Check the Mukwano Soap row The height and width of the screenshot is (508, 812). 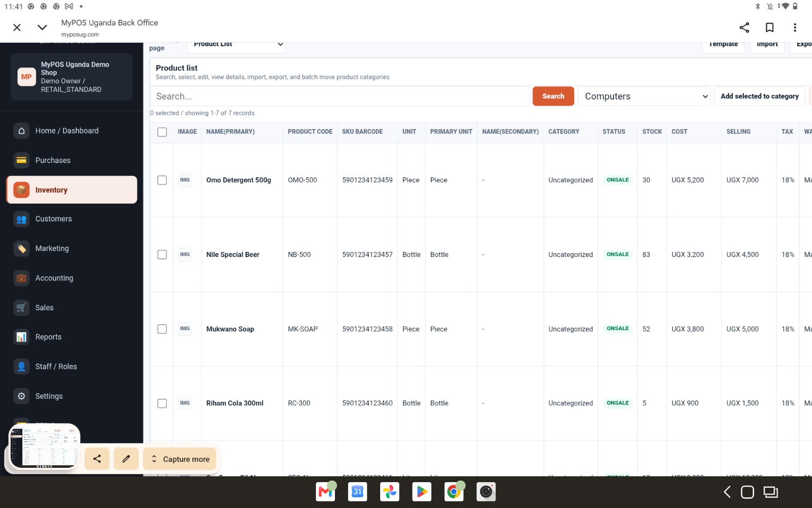click(x=162, y=329)
